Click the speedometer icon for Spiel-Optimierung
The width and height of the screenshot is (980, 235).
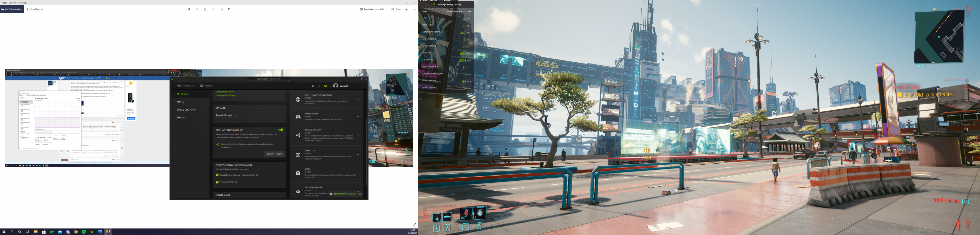coord(298,99)
